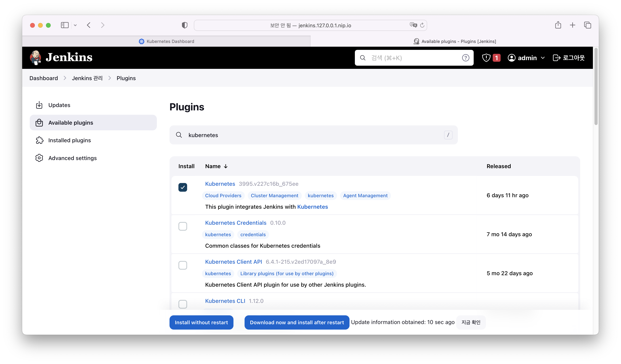Switch to the Kubernetes Dashboard browser tab
The image size is (621, 364).
pos(166,41)
